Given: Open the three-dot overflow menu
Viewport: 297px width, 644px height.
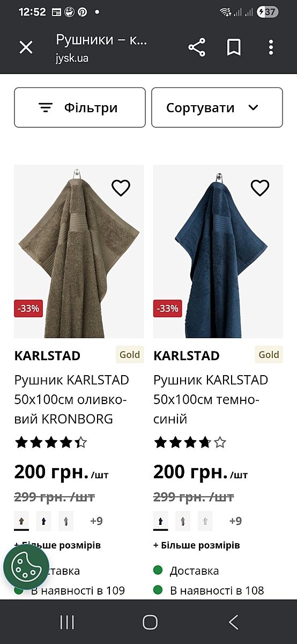Looking at the screenshot, I should 271,47.
